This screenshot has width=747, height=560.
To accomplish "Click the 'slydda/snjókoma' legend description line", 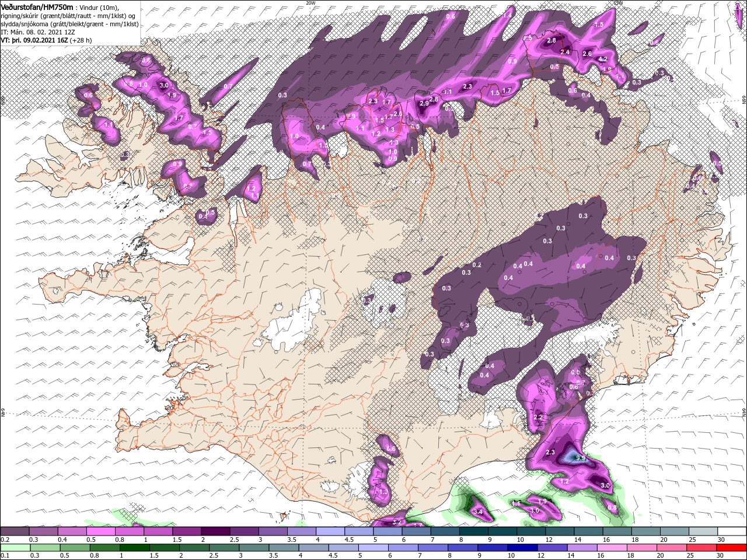I will pyautogui.click(x=70, y=24).
